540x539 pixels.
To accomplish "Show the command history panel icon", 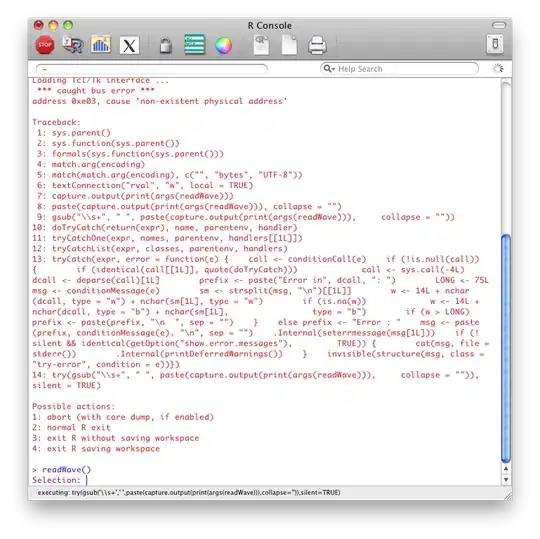I will 195,44.
